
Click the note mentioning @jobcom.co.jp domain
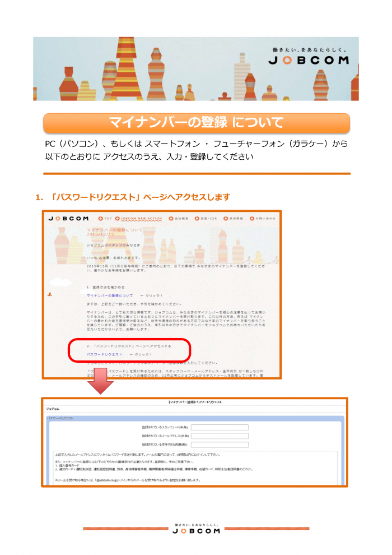pos(128,480)
